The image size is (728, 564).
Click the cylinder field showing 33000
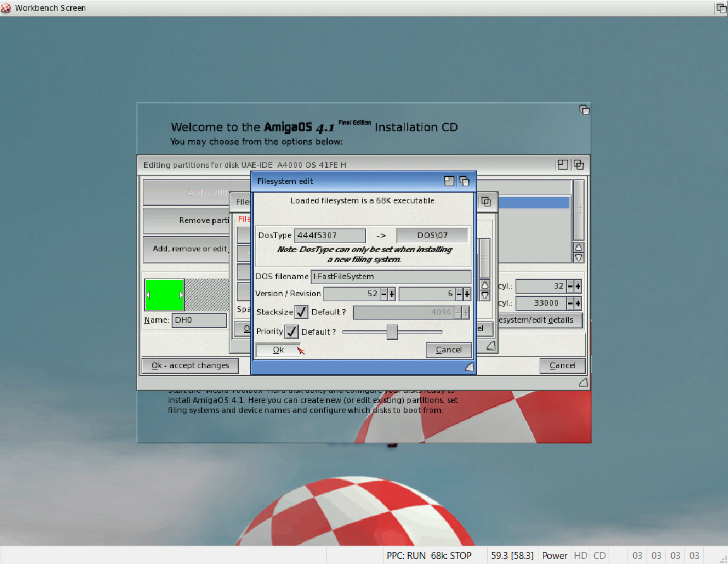click(541, 304)
